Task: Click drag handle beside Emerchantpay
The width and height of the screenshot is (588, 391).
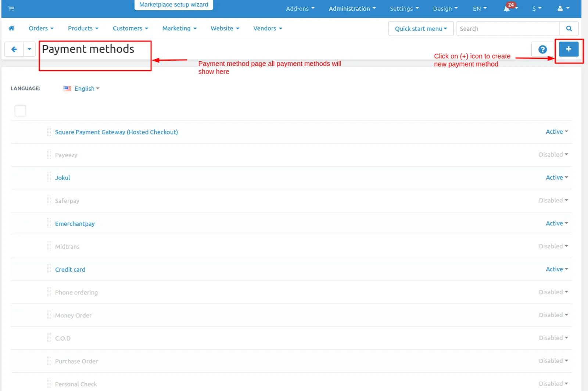Action: click(49, 223)
